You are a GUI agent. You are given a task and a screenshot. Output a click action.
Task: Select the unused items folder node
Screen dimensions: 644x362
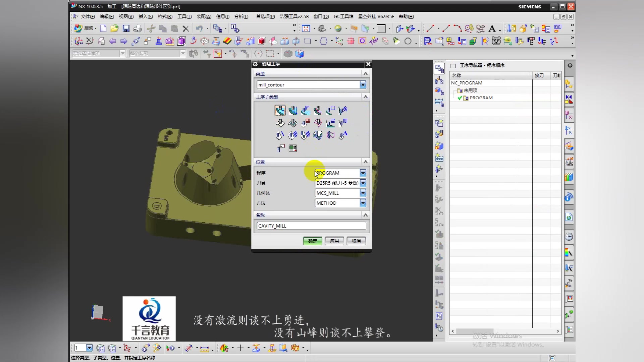(470, 90)
